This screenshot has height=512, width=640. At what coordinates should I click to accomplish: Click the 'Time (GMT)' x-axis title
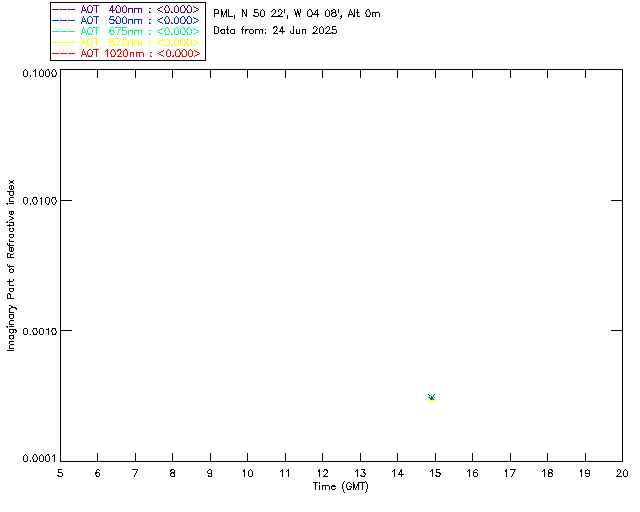point(341,486)
